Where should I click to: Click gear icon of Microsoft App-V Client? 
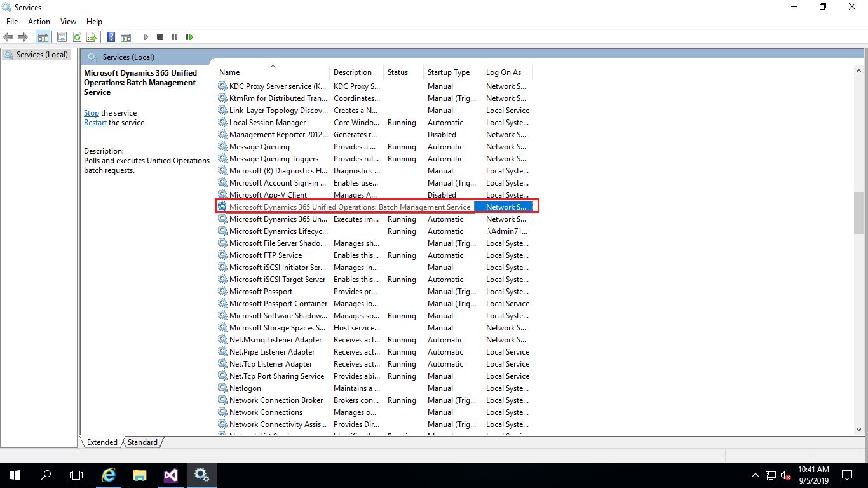click(222, 195)
